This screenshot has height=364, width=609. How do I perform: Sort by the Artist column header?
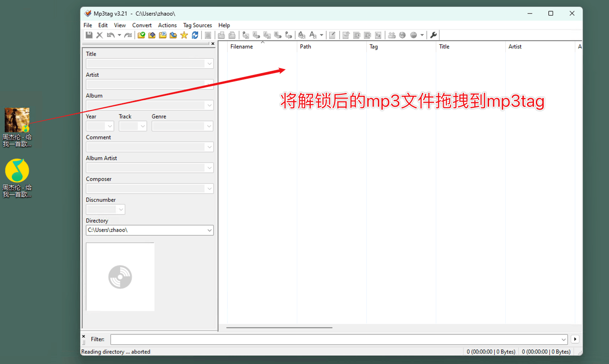click(540, 47)
